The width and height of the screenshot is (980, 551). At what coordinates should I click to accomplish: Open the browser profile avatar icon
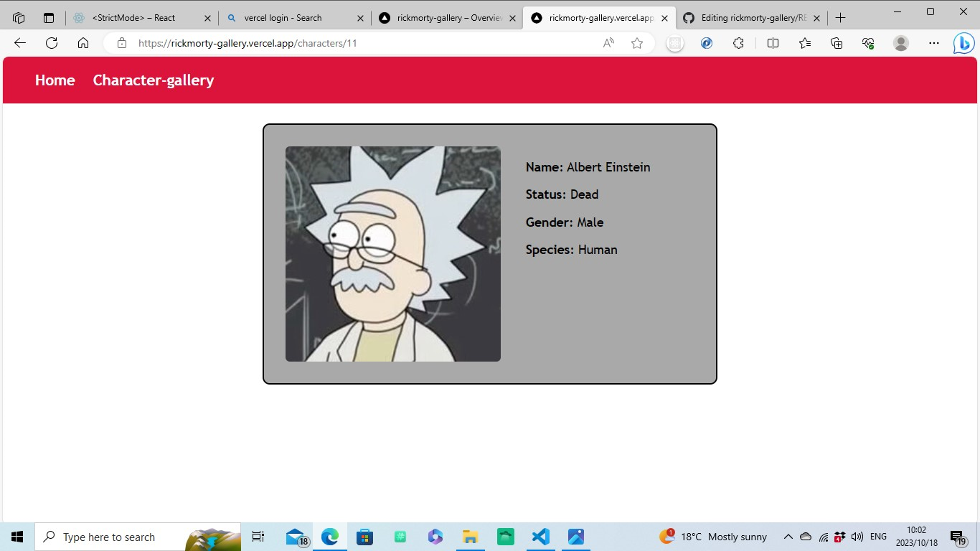click(x=900, y=43)
